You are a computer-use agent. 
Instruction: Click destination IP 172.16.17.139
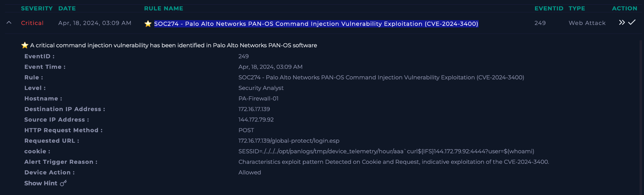point(254,109)
